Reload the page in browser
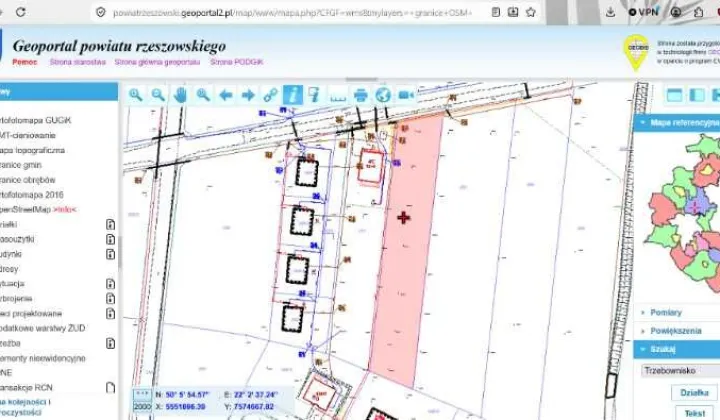Viewport: 720px width, 420px height. point(21,12)
